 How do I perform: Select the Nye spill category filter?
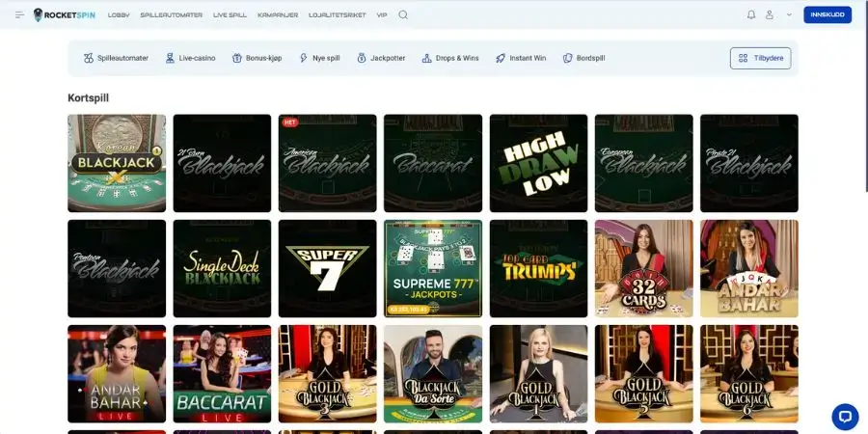(320, 58)
